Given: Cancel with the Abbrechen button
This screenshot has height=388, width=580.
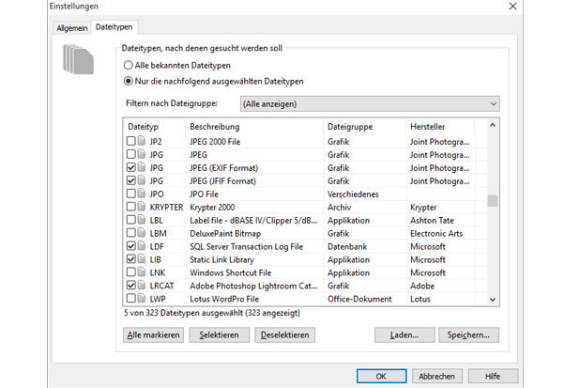Looking at the screenshot, I should (437, 376).
